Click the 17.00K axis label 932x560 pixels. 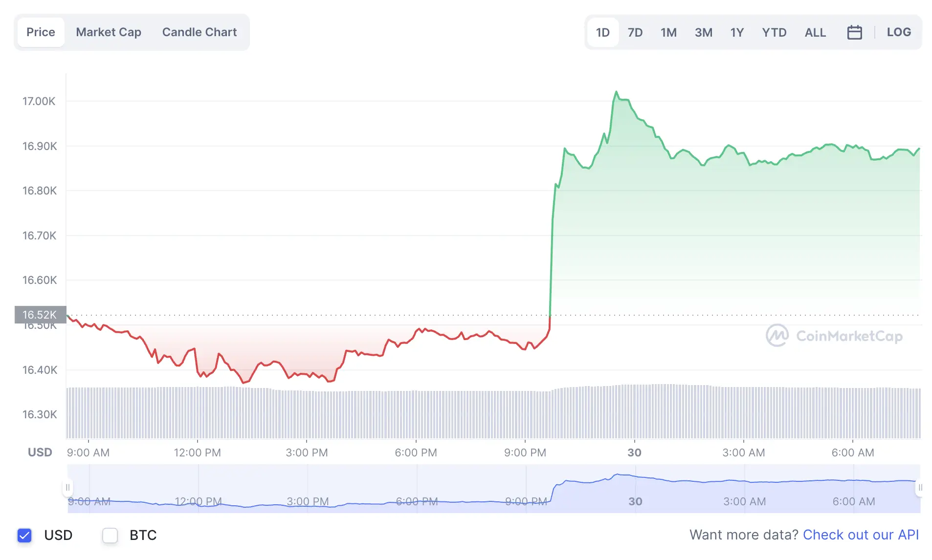[39, 101]
